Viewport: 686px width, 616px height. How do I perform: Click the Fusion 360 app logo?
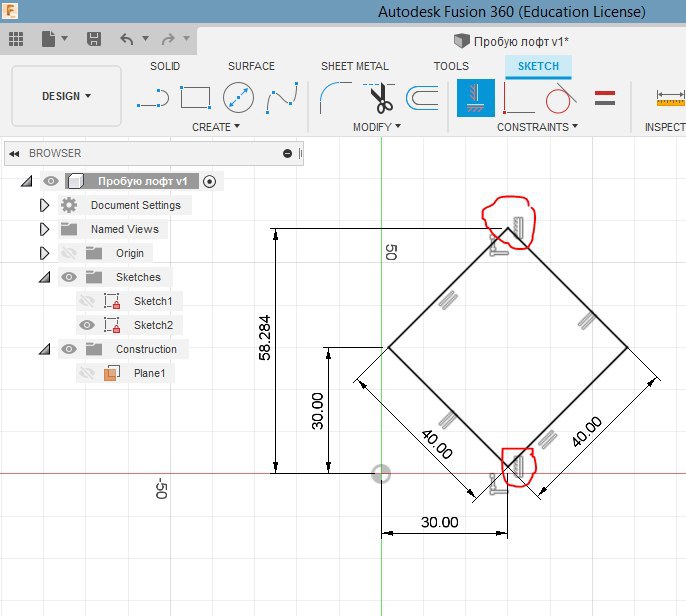(10, 11)
